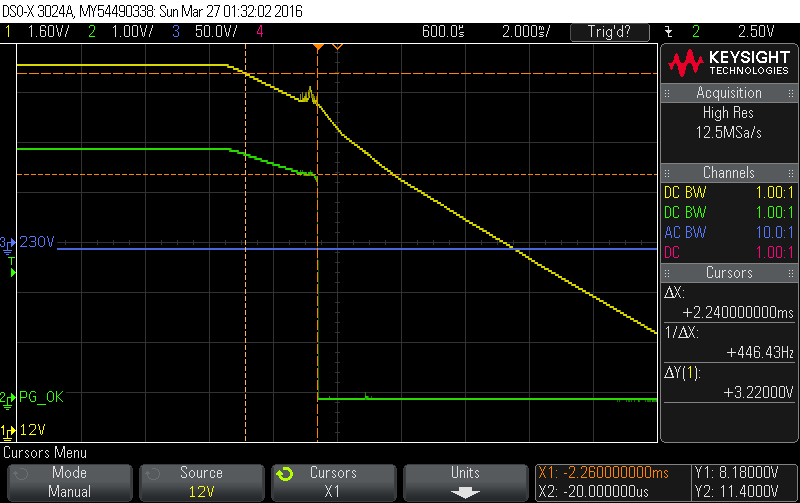Select the orange trigger position marker
Viewport: 800px width, 503px height.
point(318,47)
